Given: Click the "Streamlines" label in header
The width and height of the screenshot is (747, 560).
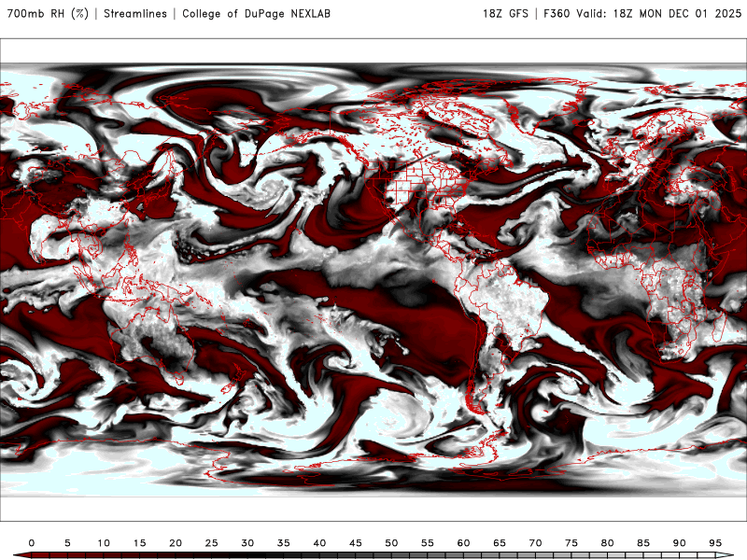Looking at the screenshot, I should (135, 13).
